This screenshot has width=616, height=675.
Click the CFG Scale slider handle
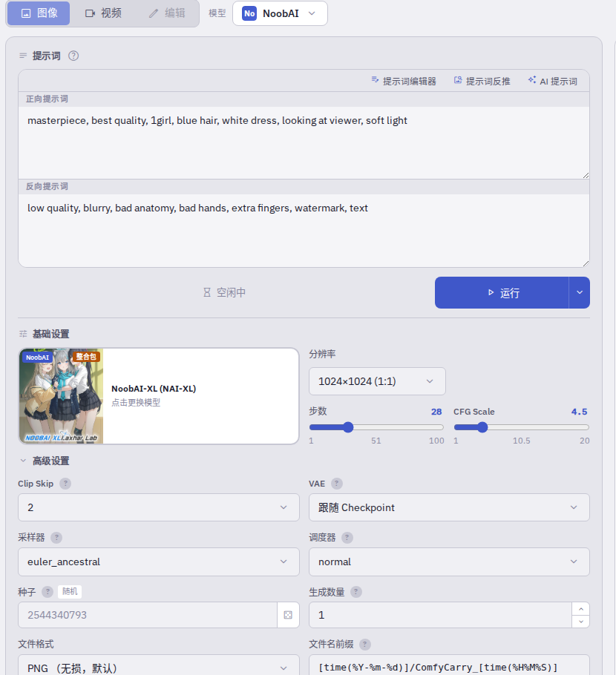coord(482,427)
